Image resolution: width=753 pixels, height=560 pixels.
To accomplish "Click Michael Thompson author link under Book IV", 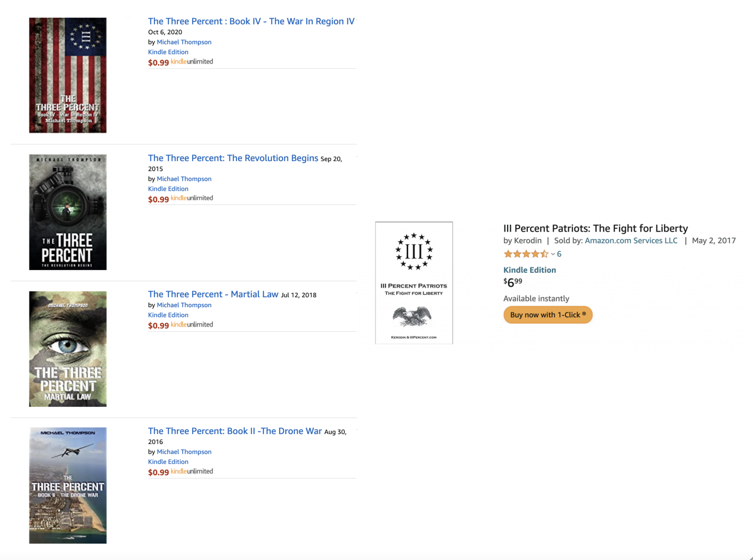I will [184, 42].
